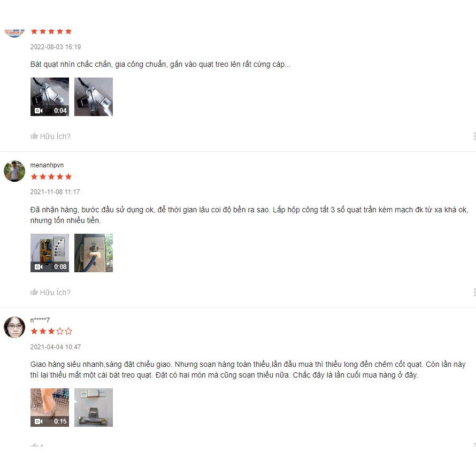
Task: Click the first reviewer's avatar at top
Action: point(14,33)
